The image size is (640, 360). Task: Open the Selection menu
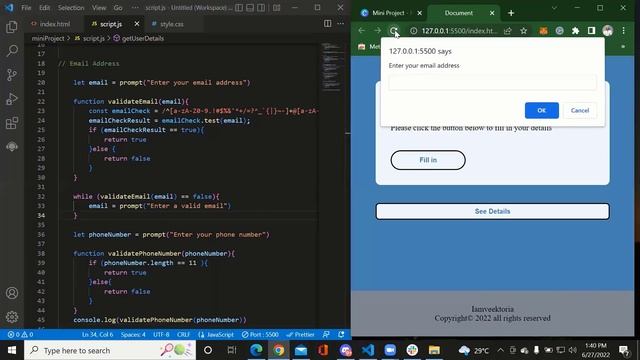(71, 8)
